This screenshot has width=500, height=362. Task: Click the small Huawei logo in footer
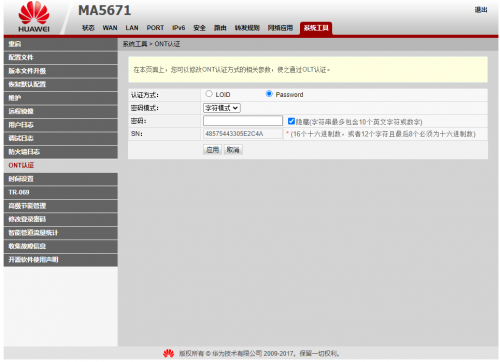click(169, 353)
